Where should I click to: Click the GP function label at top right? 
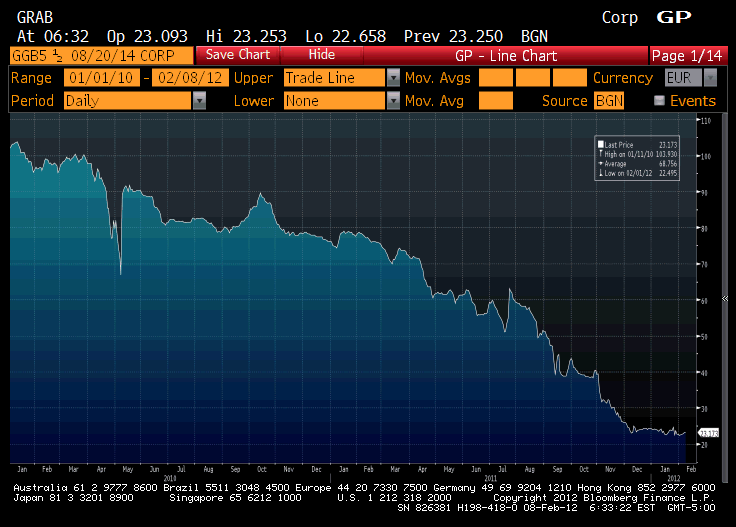tap(674, 17)
